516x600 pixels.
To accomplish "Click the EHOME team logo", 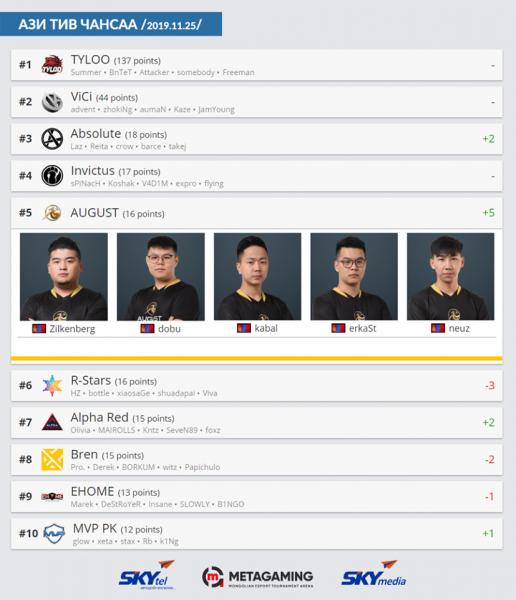I will pos(52,497).
